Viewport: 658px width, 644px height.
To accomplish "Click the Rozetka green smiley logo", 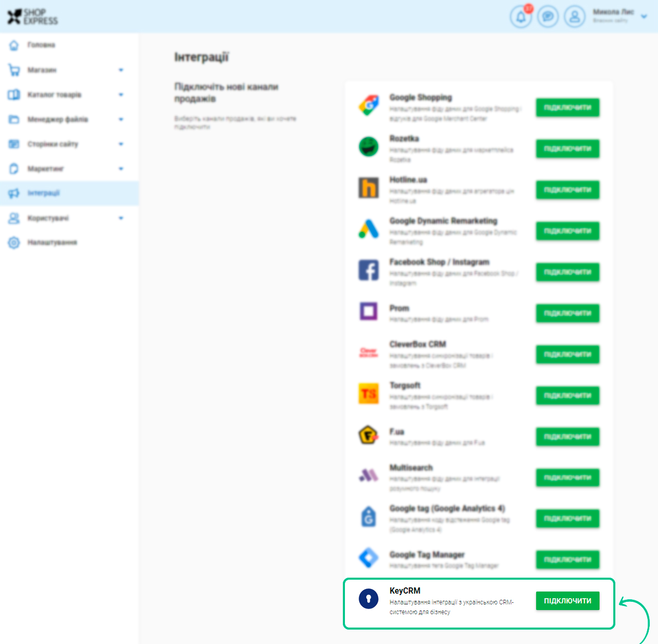I will pos(369,147).
